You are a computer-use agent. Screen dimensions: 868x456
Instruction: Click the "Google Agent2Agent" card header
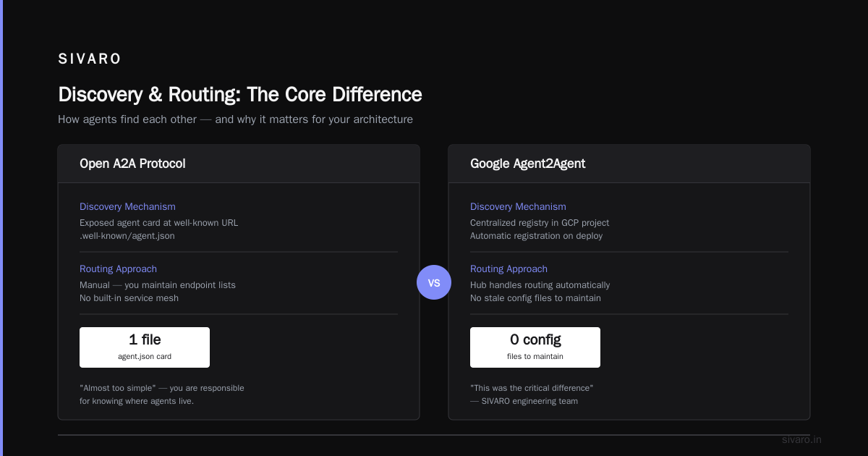[x=629, y=164]
